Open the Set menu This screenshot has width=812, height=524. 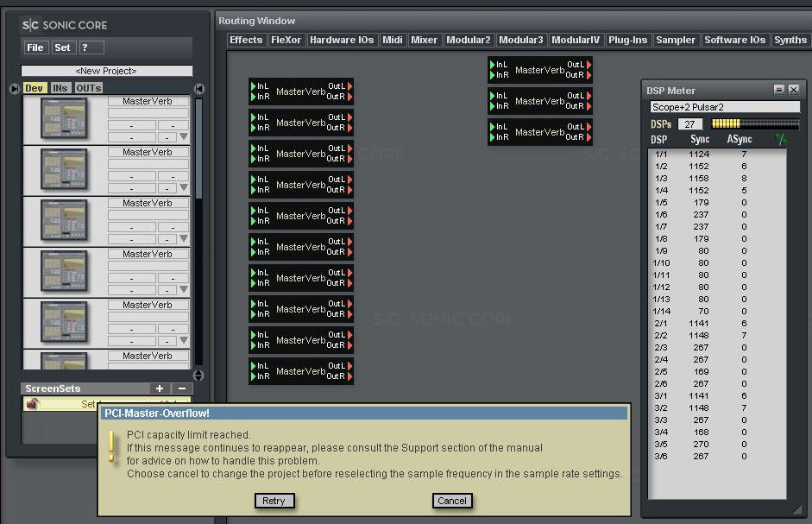[63, 47]
